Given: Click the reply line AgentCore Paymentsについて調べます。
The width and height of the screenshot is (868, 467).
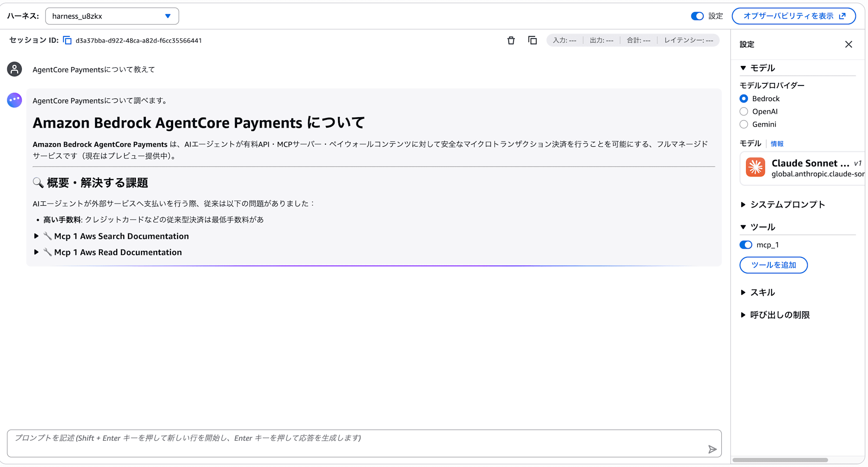Looking at the screenshot, I should 100,101.
